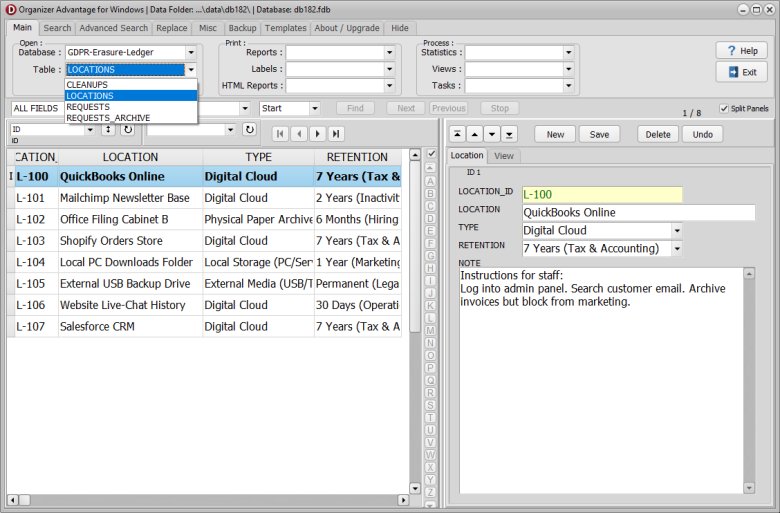Open the Statistics dropdown
Viewport: 780px width, 513px height.
[569, 52]
